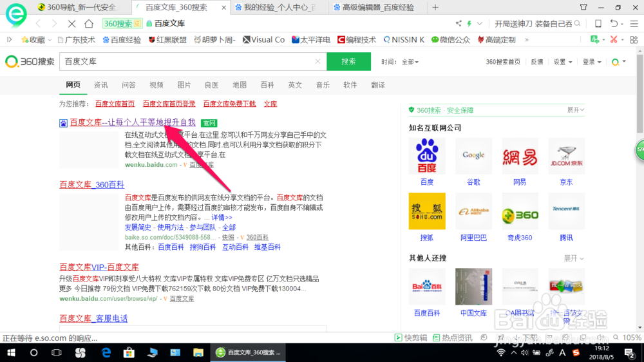Click the 中国文库 thumbnail
The height and width of the screenshot is (362, 644).
tap(473, 287)
